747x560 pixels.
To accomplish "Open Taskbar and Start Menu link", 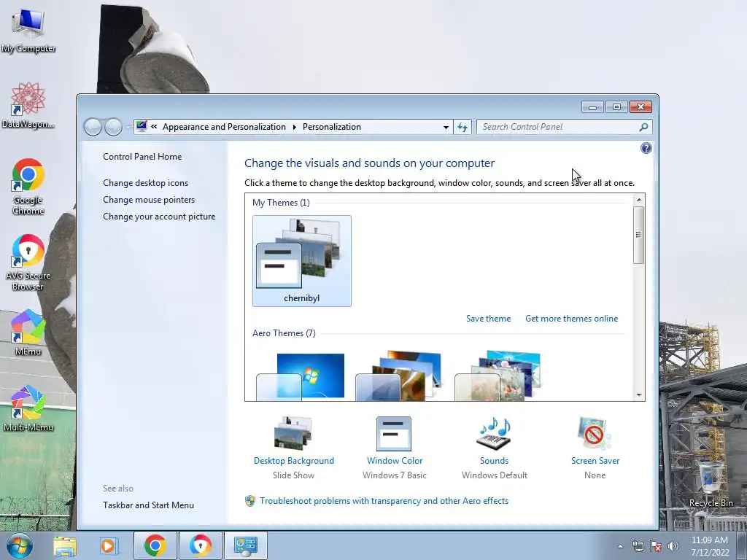I will tap(148, 505).
